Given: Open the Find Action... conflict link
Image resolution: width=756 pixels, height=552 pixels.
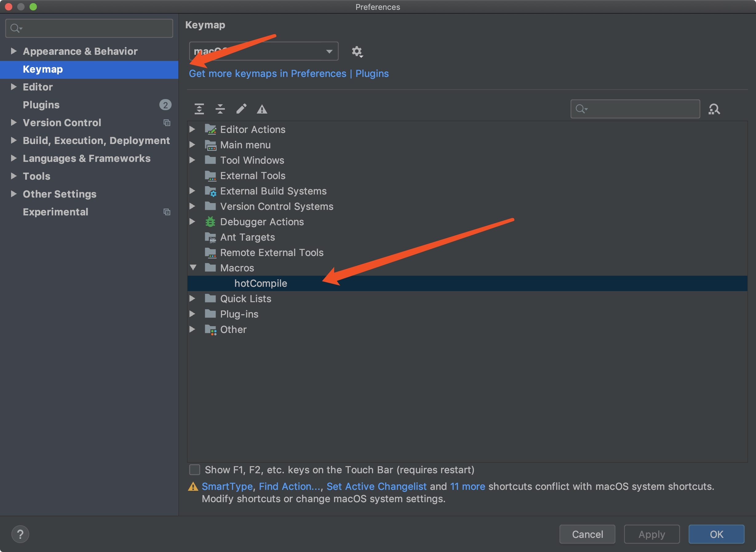Looking at the screenshot, I should (289, 486).
